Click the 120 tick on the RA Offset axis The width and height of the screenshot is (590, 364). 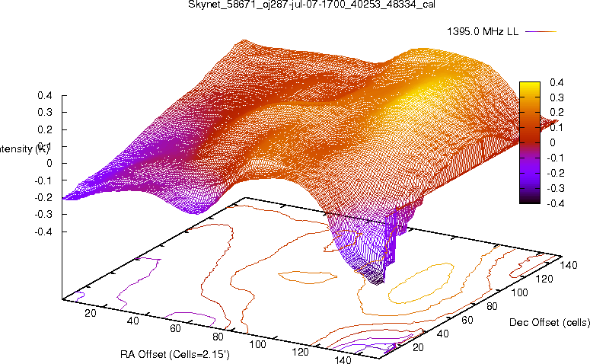300,352
